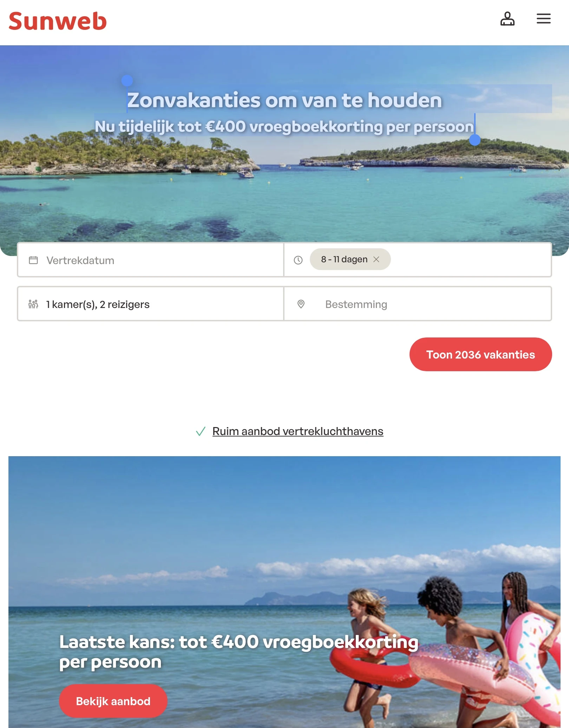Open the hamburger menu
Screen dimensions: 569x728
(543, 19)
